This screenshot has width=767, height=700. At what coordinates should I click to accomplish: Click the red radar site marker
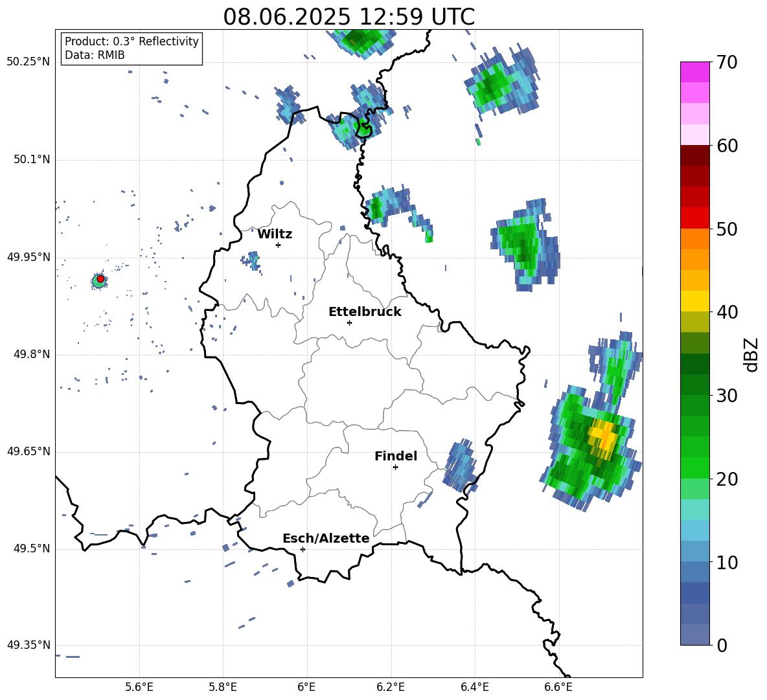click(x=100, y=278)
